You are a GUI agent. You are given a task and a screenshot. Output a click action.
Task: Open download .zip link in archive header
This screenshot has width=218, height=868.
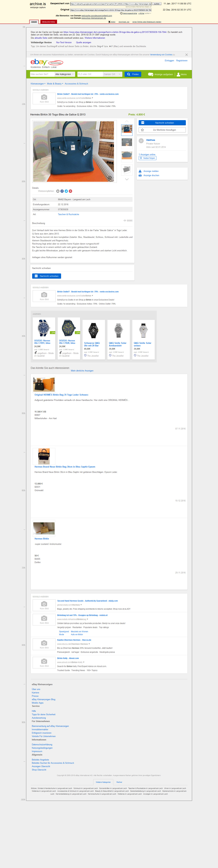124,22
